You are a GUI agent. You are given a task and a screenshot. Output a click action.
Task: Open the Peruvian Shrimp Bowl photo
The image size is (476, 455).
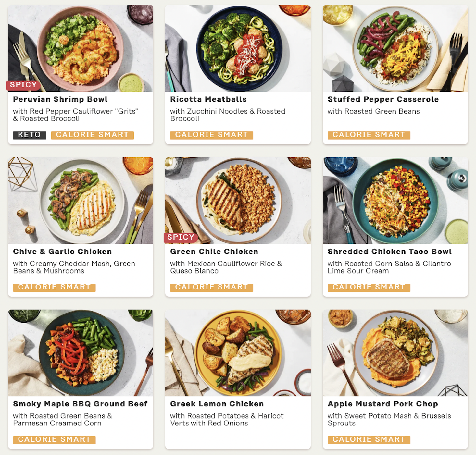pyautogui.click(x=81, y=48)
